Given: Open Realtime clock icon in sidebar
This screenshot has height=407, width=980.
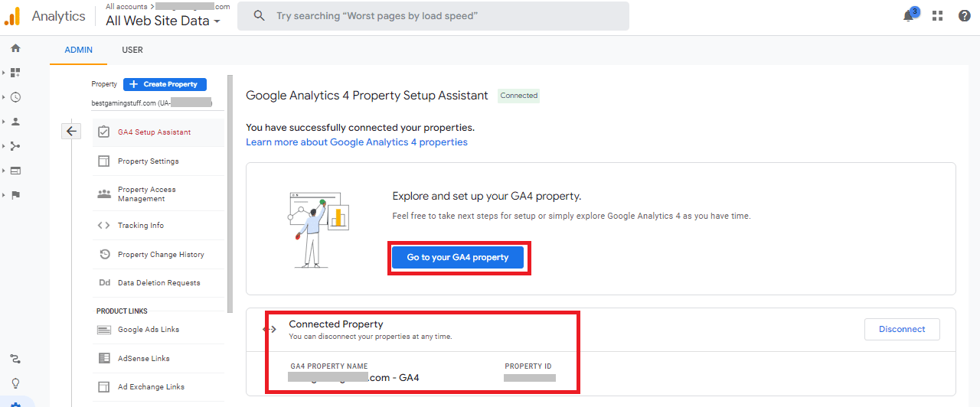Looking at the screenshot, I should point(15,97).
